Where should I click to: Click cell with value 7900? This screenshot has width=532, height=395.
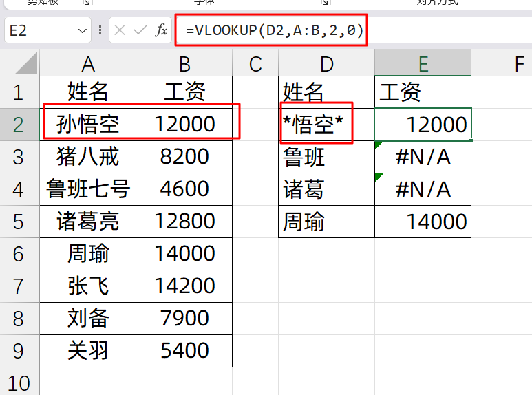tap(184, 319)
